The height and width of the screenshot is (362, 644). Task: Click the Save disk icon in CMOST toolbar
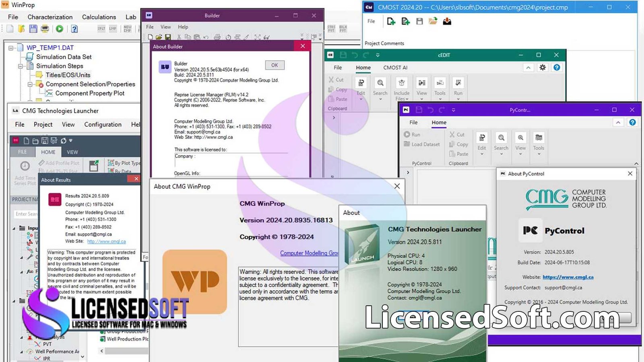[419, 21]
